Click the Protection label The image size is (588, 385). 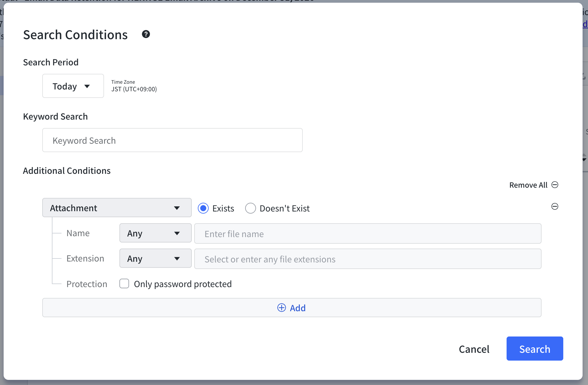pos(87,284)
